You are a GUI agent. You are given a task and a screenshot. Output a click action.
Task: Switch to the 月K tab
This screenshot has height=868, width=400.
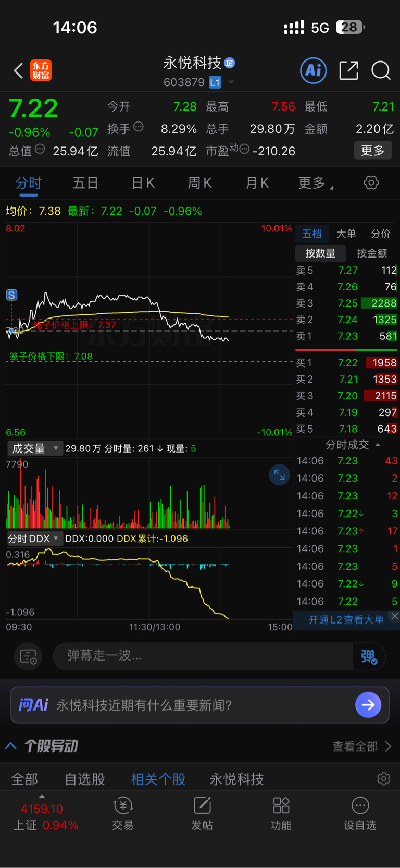(x=257, y=183)
